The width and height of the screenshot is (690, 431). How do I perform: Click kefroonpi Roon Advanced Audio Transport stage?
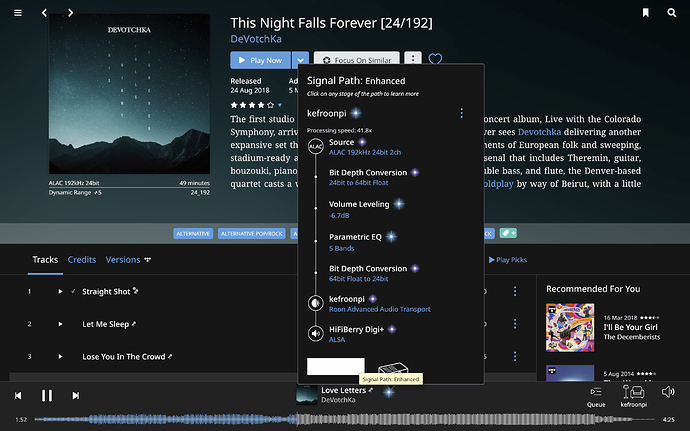coord(380,304)
